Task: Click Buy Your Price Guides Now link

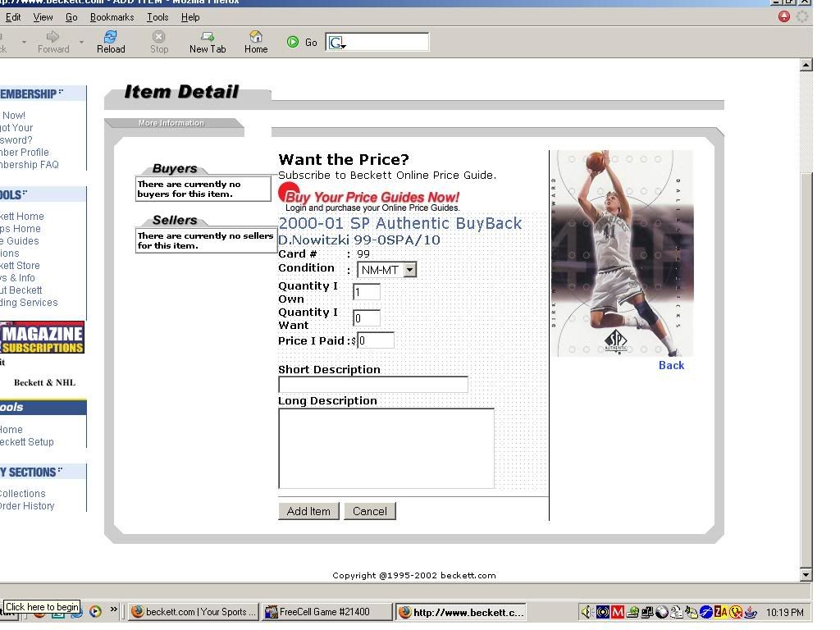Action: (372, 197)
